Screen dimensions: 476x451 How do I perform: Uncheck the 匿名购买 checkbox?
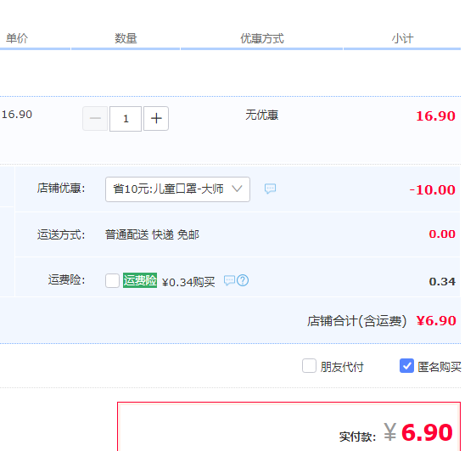tap(406, 365)
